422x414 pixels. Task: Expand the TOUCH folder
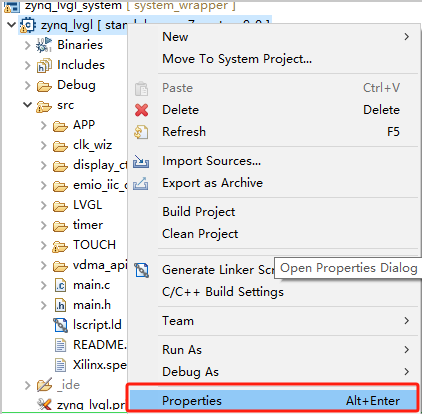click(44, 245)
